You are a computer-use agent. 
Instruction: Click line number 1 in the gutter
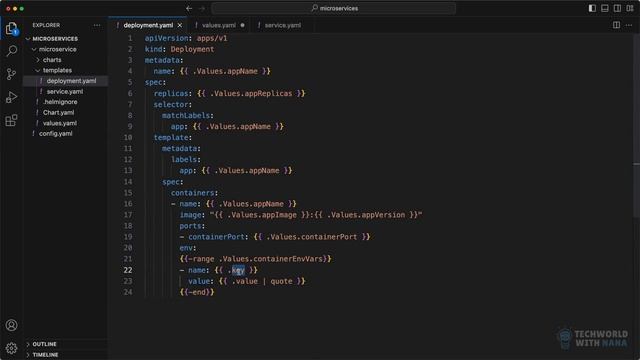pyautogui.click(x=130, y=38)
